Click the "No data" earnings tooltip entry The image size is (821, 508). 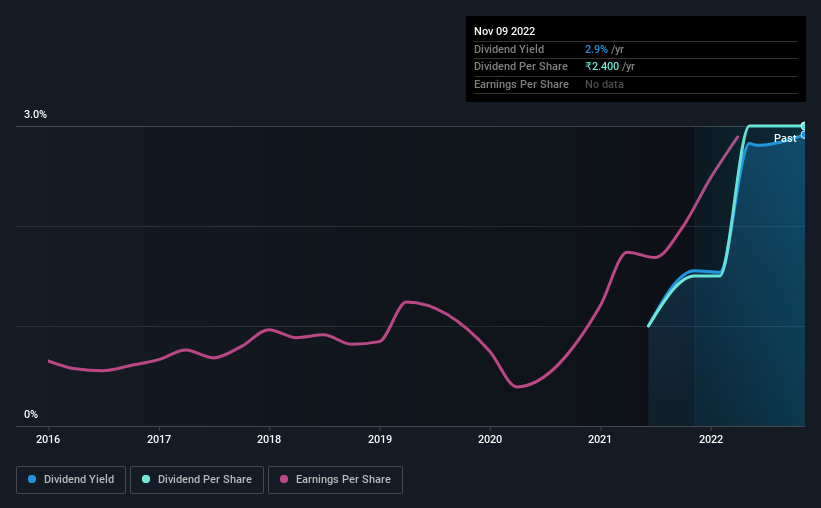click(606, 84)
